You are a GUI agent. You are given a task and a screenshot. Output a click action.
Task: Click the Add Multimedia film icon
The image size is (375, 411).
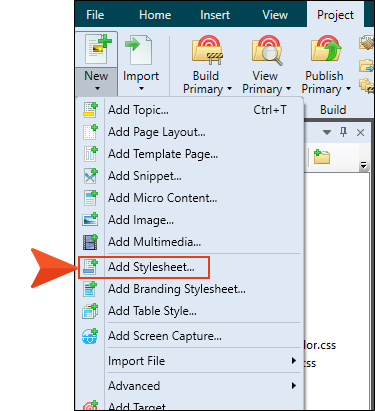(x=90, y=242)
